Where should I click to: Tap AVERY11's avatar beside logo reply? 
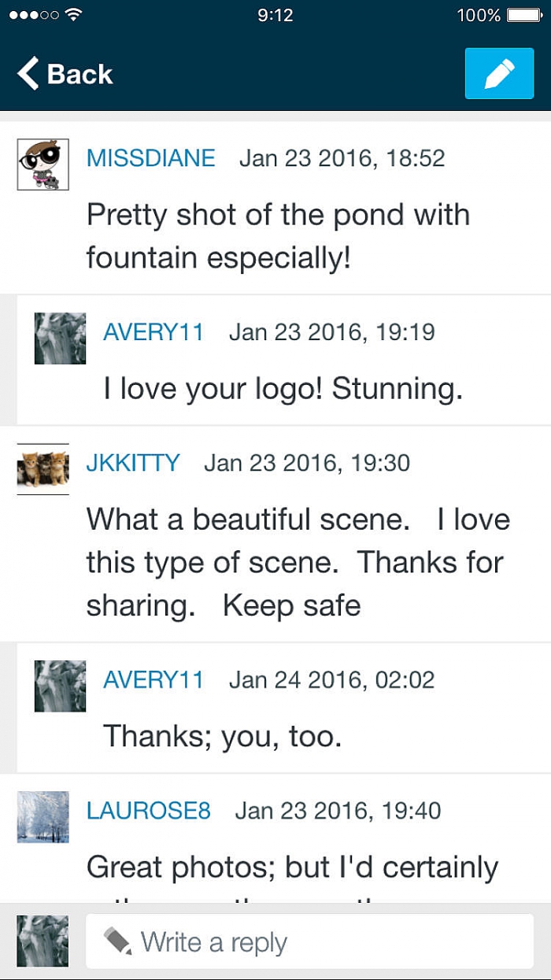[61, 338]
